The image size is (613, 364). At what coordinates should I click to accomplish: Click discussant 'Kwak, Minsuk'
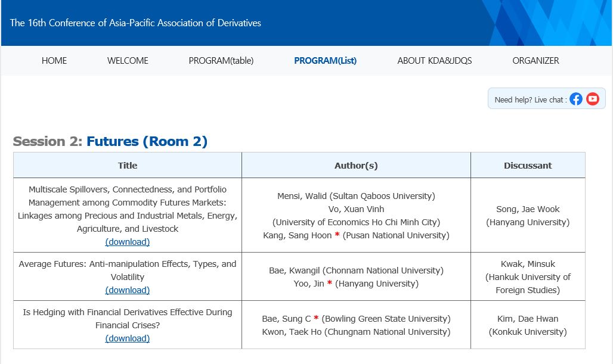tap(528, 264)
